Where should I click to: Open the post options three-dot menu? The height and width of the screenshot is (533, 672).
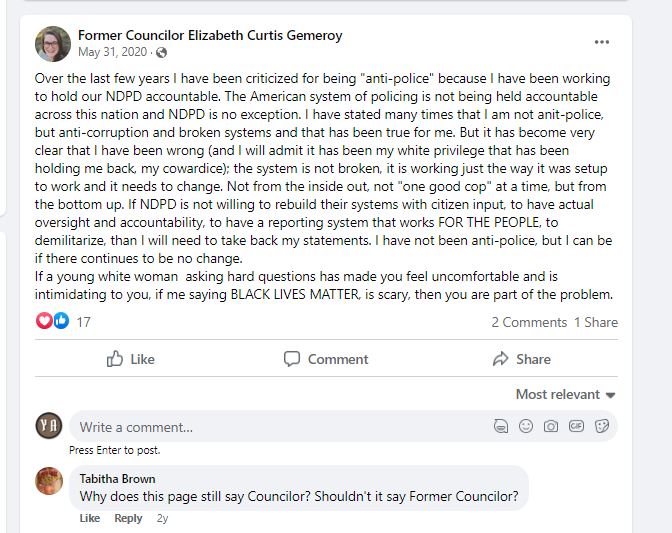pyautogui.click(x=602, y=42)
